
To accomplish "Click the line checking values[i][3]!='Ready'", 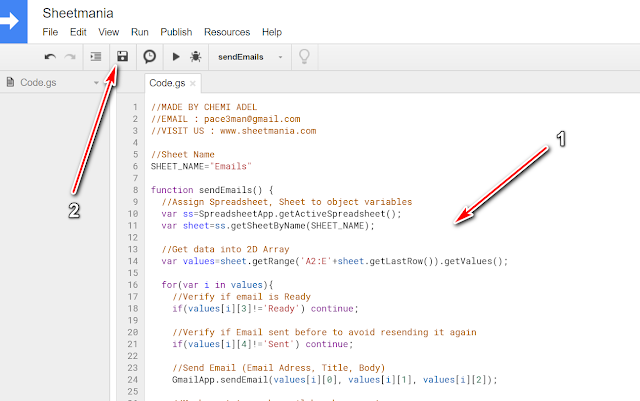I will tap(265, 308).
